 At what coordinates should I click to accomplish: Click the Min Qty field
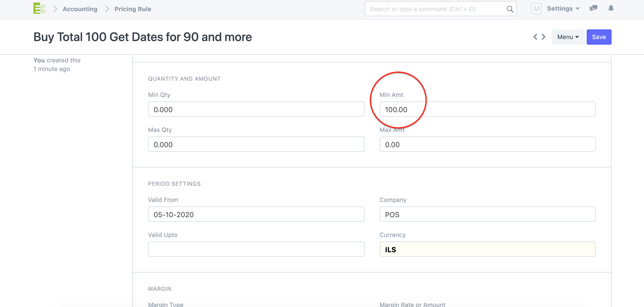coord(256,109)
